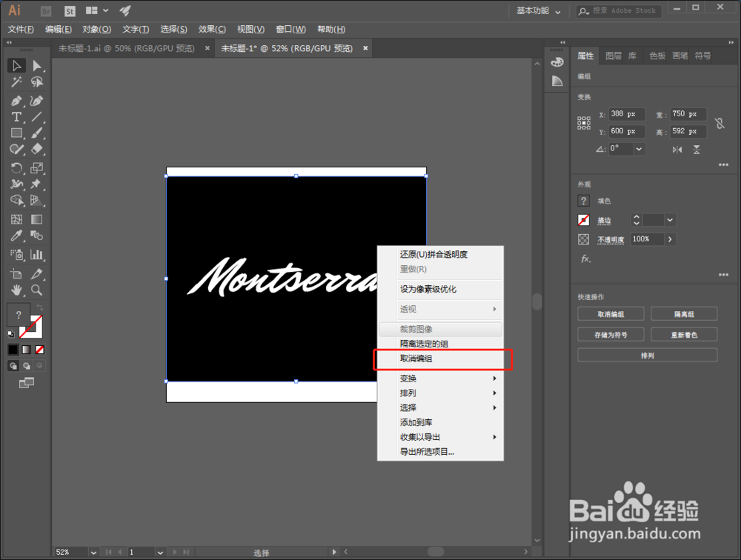Select the Lasso tool

click(x=37, y=82)
